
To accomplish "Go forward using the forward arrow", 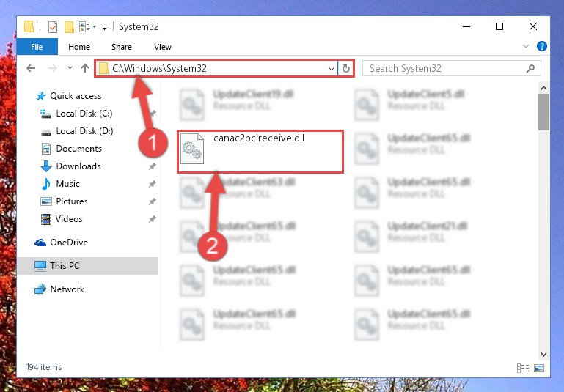I will pos(53,68).
